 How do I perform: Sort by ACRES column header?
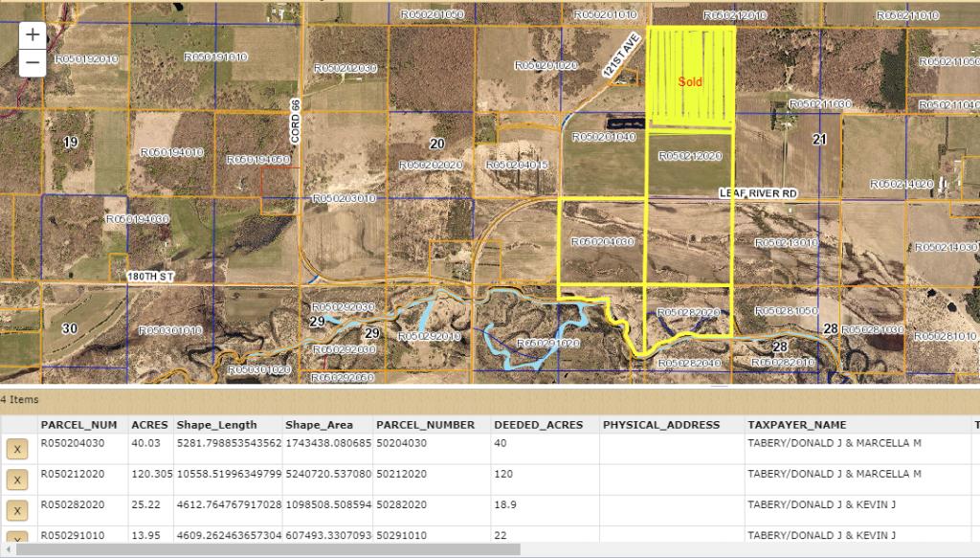click(149, 425)
